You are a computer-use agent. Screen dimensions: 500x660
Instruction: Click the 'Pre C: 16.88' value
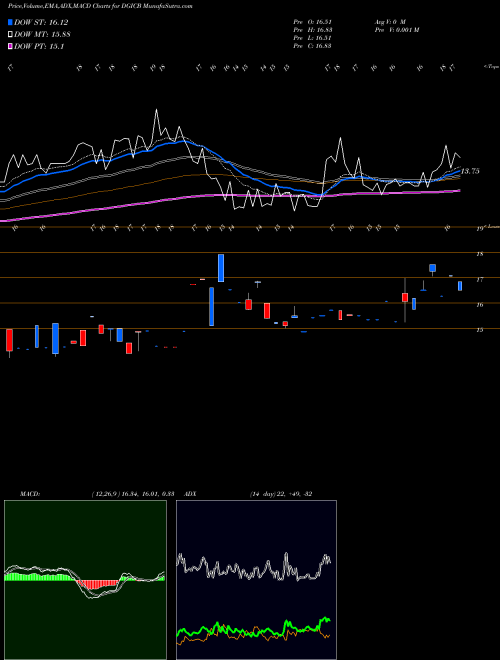312,46
